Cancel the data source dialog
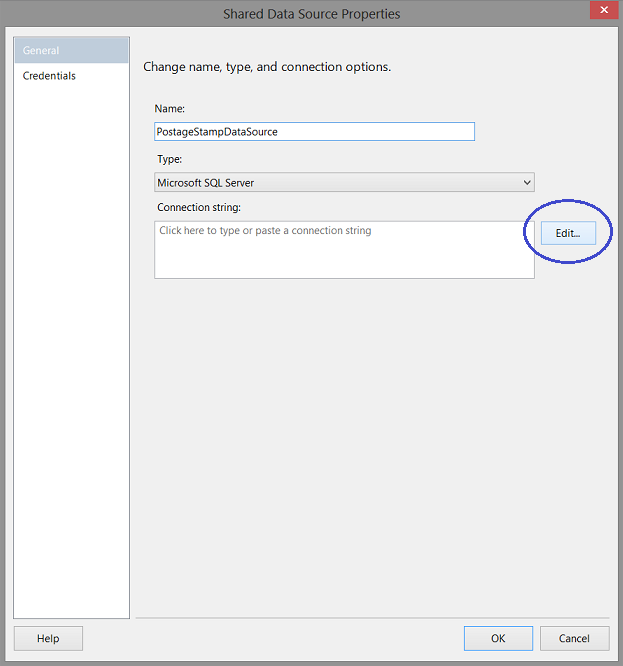The height and width of the screenshot is (666, 623). click(574, 638)
